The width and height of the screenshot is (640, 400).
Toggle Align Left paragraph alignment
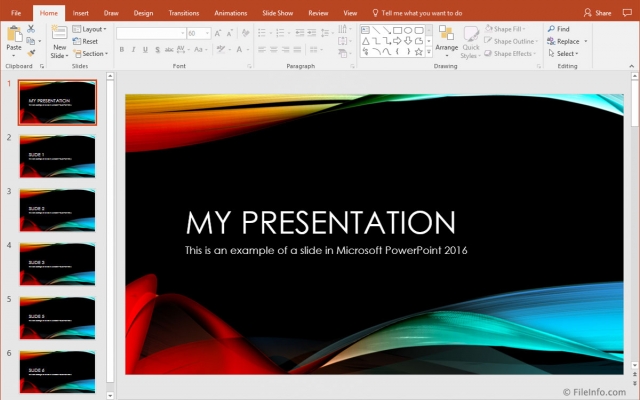262,49
